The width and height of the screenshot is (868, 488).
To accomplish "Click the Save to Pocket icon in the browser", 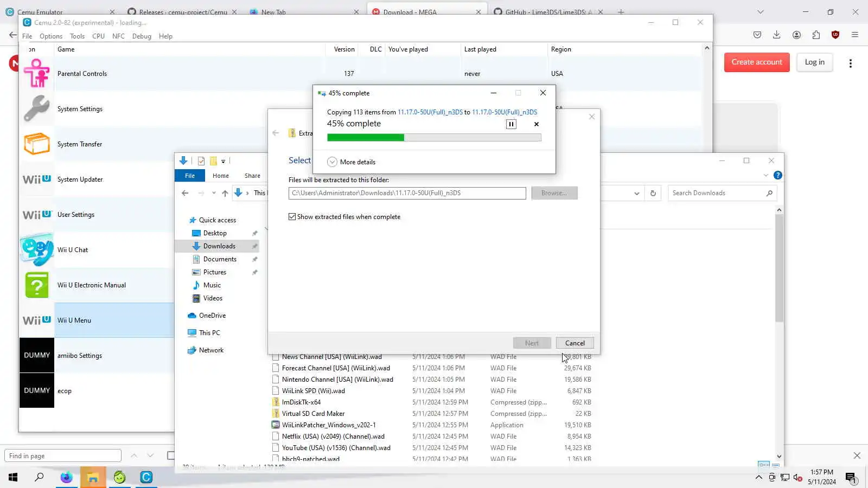I will pos(757,35).
